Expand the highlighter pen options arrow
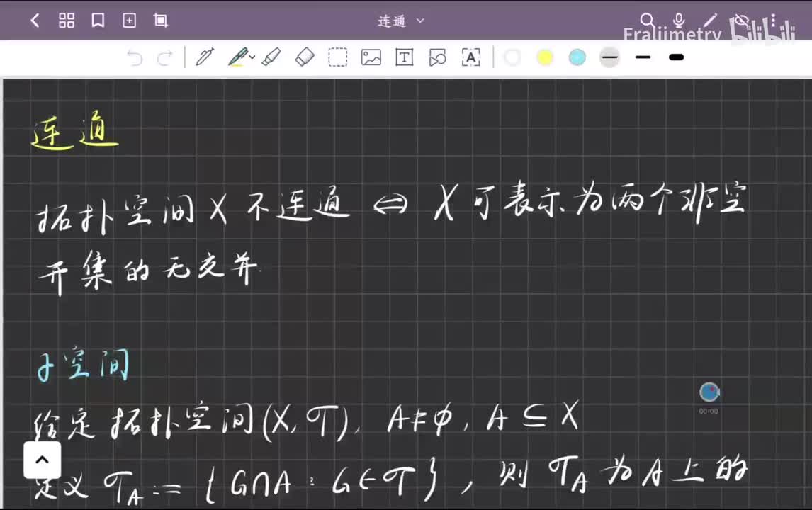 click(252, 57)
